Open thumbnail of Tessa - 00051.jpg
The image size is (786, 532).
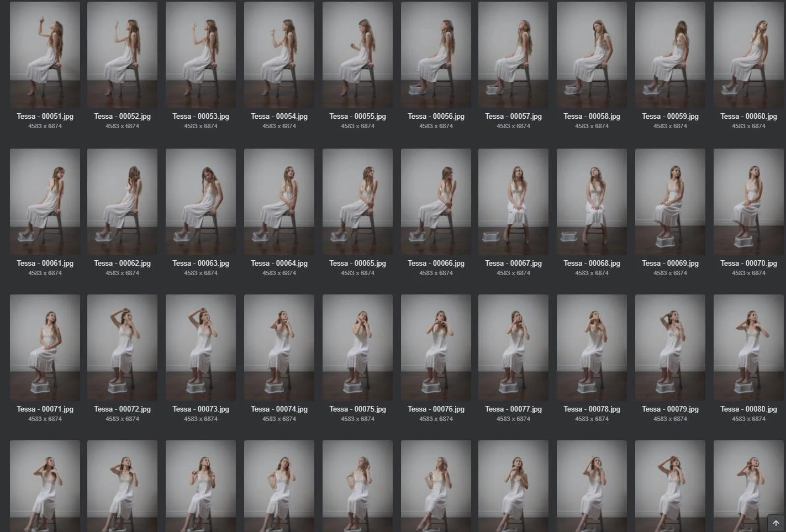point(45,55)
